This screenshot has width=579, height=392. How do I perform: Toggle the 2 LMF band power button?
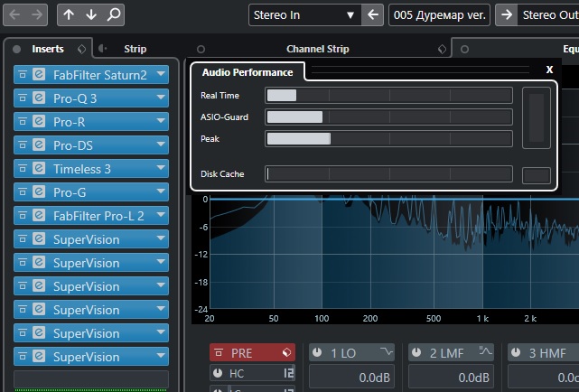pyautogui.click(x=416, y=352)
